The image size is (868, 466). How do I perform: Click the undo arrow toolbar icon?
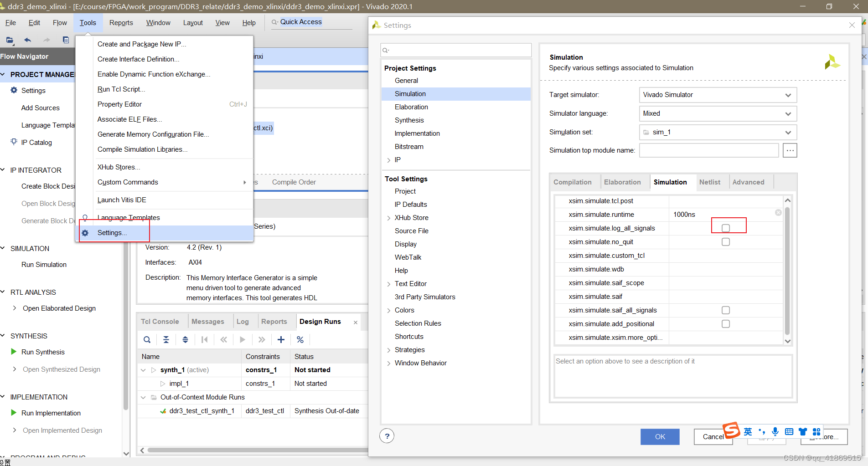(28, 40)
